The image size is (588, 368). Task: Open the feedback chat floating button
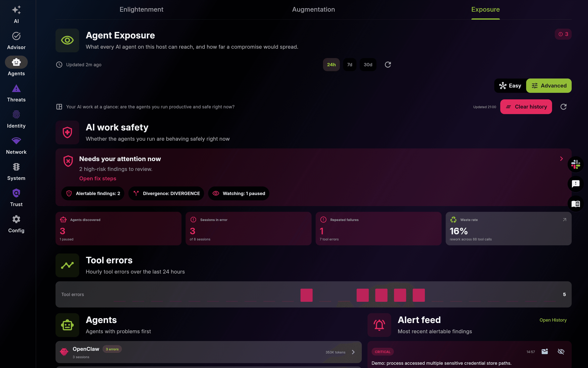576,184
